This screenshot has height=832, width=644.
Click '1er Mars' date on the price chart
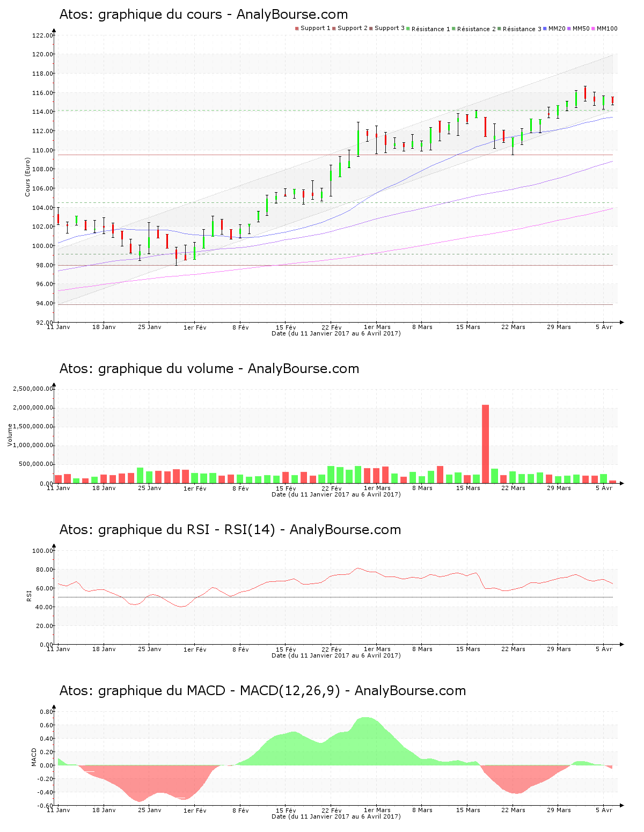377,327
